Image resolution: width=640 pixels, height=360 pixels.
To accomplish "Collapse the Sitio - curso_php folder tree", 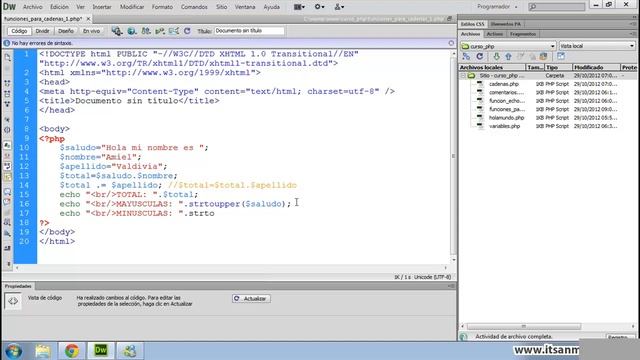I will 463,76.
